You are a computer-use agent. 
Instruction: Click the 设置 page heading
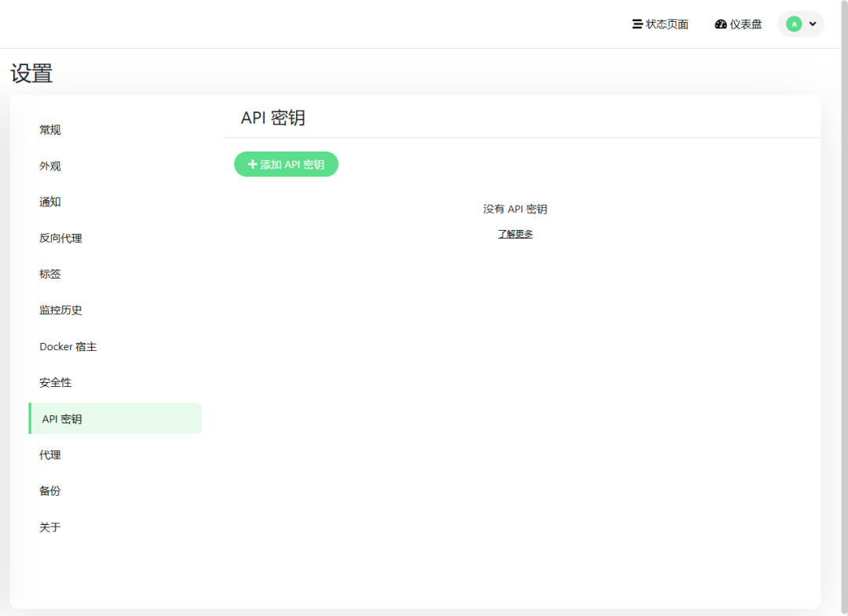point(31,74)
